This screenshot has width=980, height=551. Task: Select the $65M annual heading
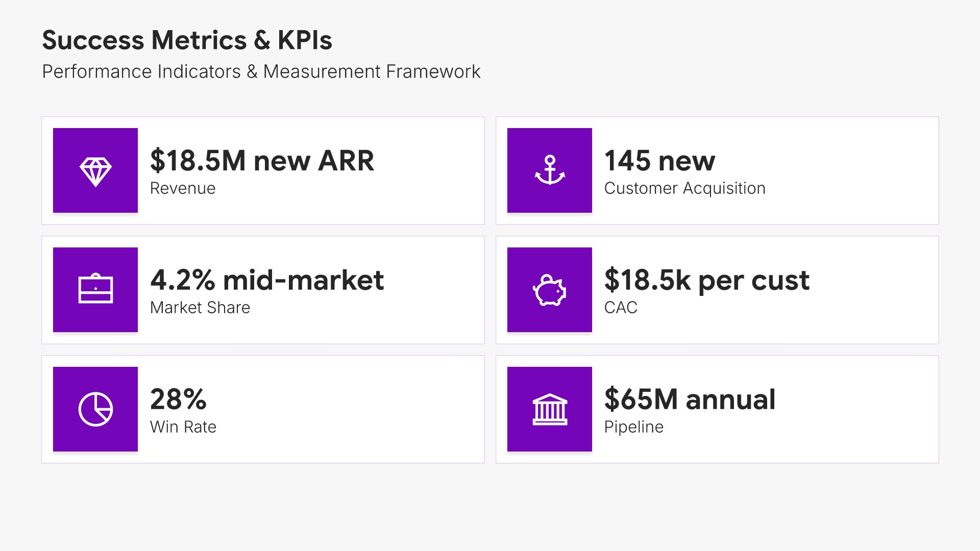pos(690,399)
